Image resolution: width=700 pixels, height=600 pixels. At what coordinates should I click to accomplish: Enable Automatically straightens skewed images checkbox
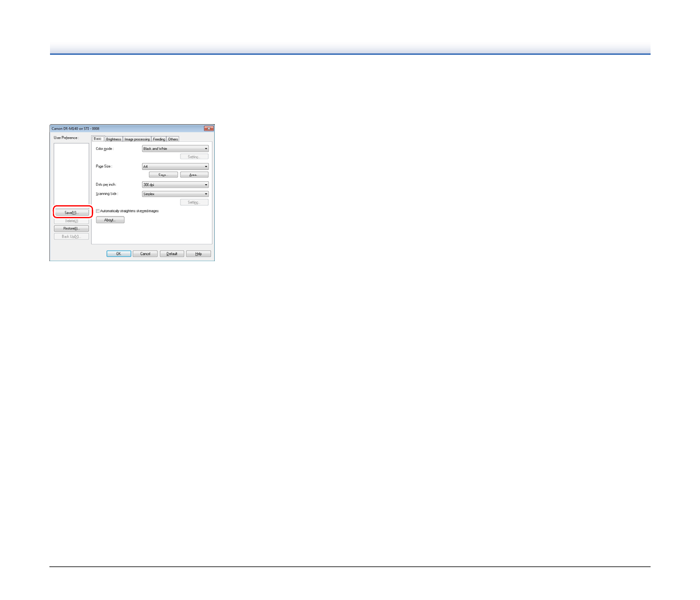[98, 211]
